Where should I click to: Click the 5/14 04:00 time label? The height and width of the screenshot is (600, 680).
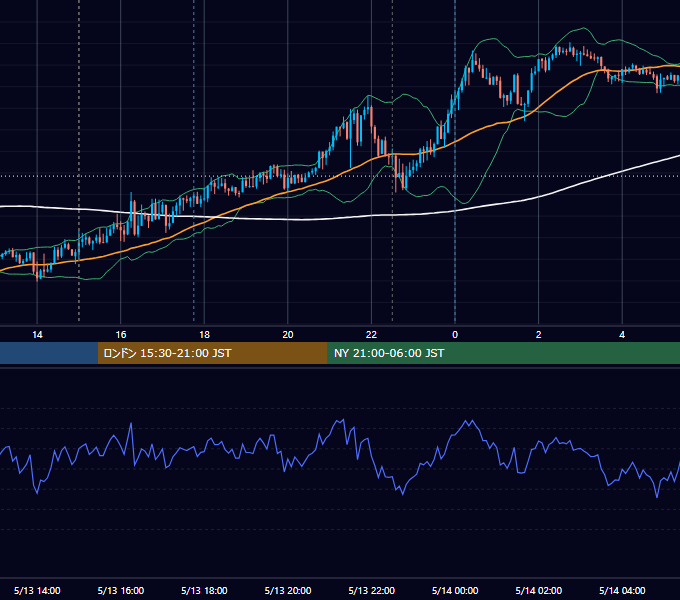coord(622,590)
